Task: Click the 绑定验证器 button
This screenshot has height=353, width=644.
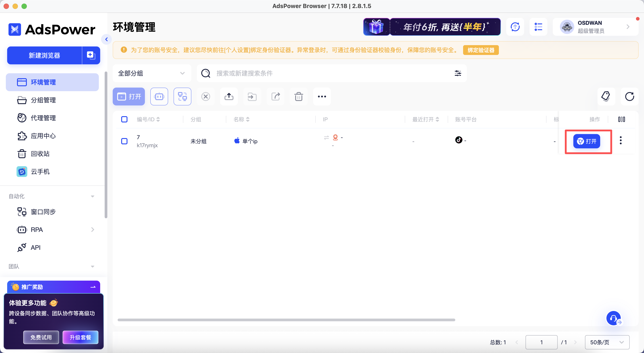Action: click(481, 50)
